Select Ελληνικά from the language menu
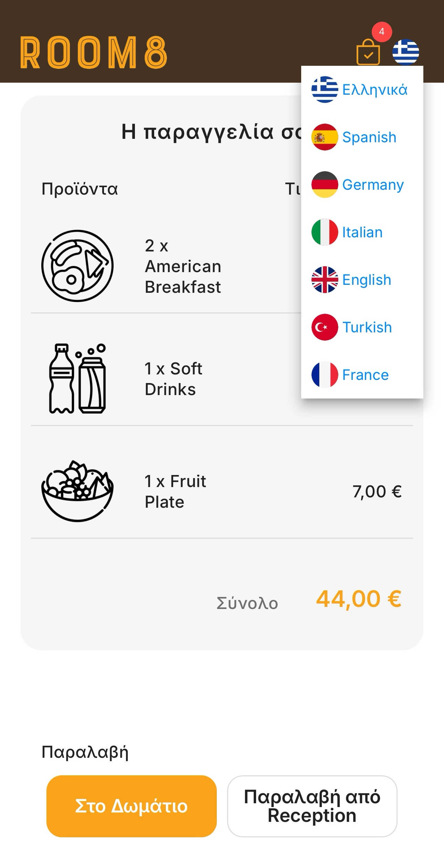Viewport: 444px width, 868px height. [x=374, y=90]
